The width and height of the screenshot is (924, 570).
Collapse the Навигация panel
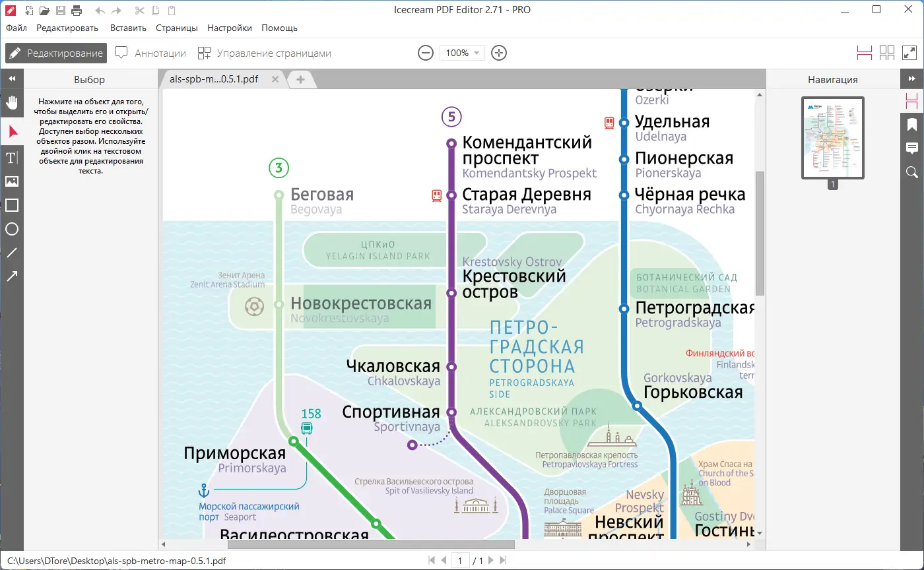913,79
